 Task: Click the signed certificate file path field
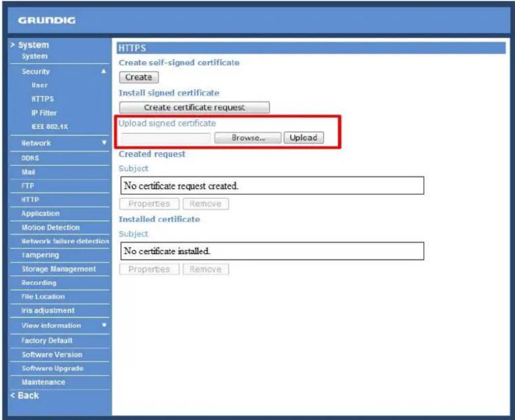[x=166, y=138]
